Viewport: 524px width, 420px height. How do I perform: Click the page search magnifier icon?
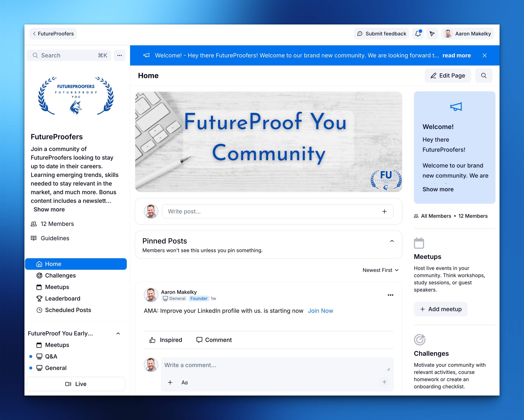[x=484, y=76]
